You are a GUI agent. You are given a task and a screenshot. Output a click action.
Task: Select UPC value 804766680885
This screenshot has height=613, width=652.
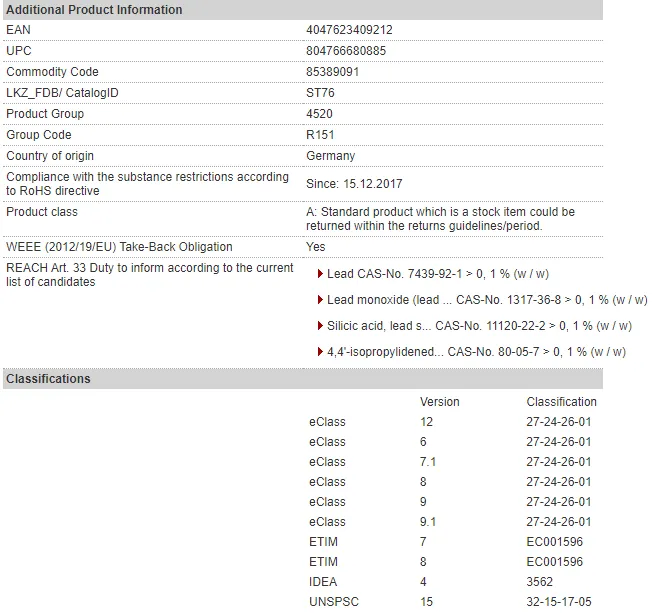pos(346,51)
